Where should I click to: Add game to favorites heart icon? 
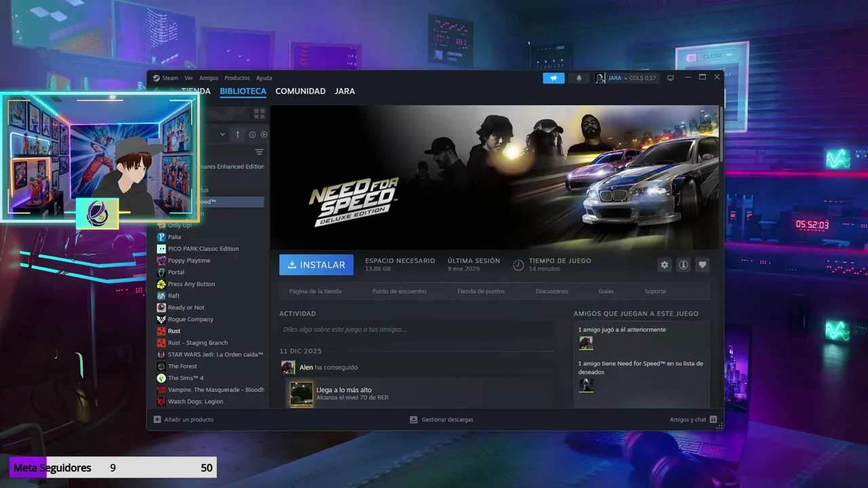point(703,265)
